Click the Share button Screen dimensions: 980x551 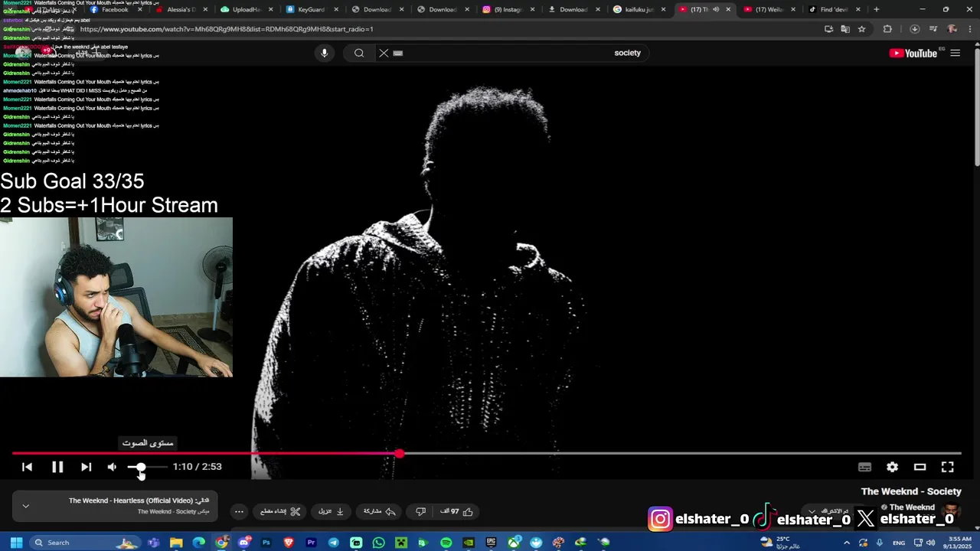(379, 511)
